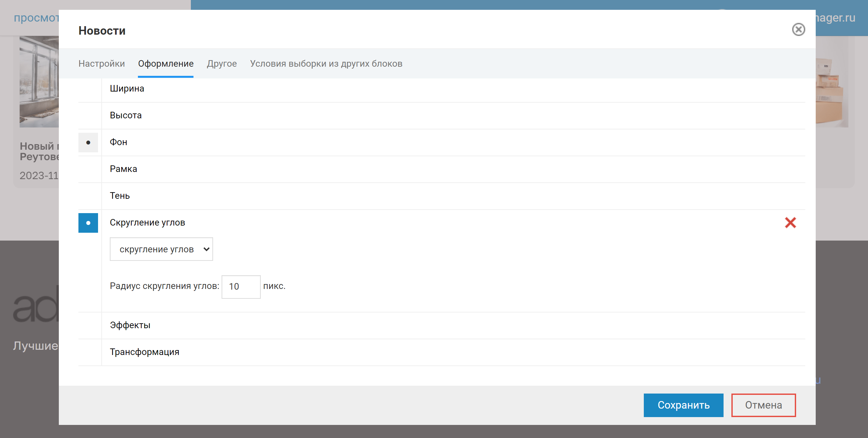Expand the Высота section
This screenshot has width=868, height=438.
click(125, 115)
